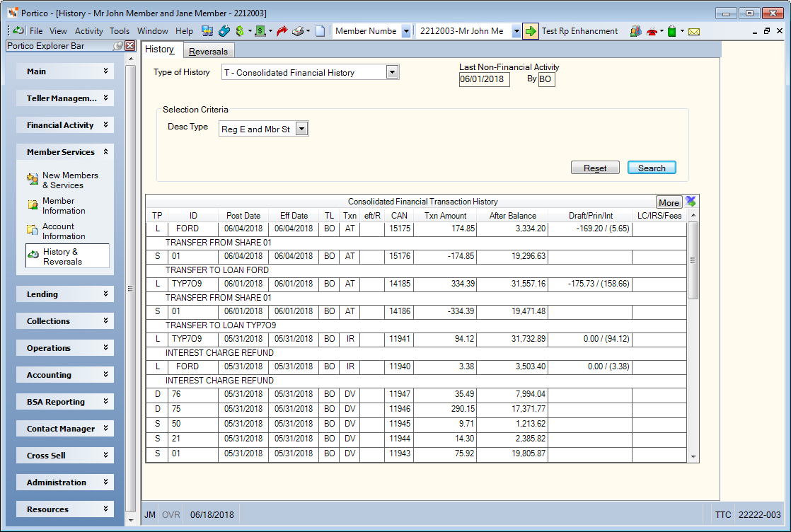Click the Txn Amount column header
This screenshot has height=532, width=791.
point(445,216)
